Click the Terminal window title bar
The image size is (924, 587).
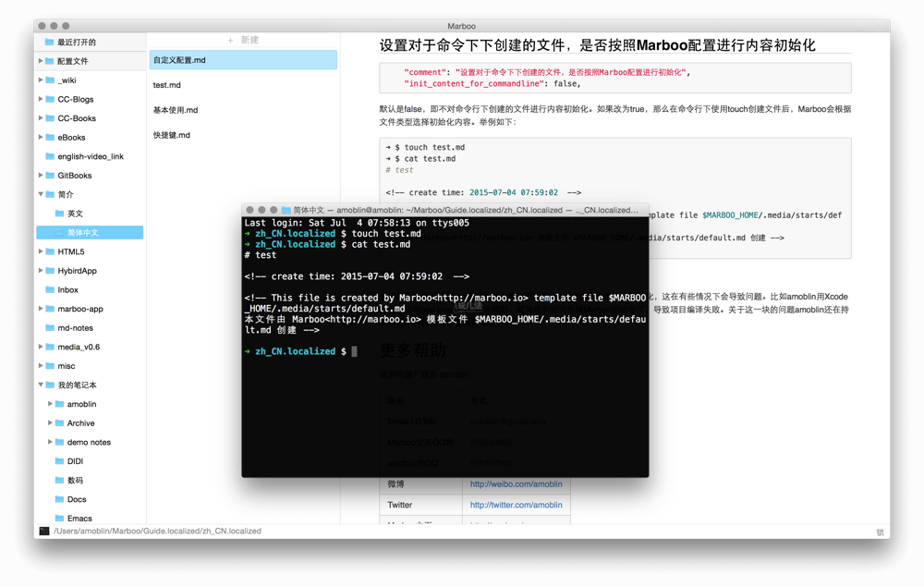[x=445, y=210]
